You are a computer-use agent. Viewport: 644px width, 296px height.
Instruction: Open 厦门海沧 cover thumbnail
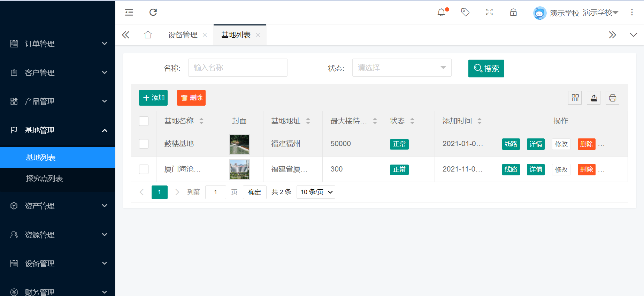[239, 169]
